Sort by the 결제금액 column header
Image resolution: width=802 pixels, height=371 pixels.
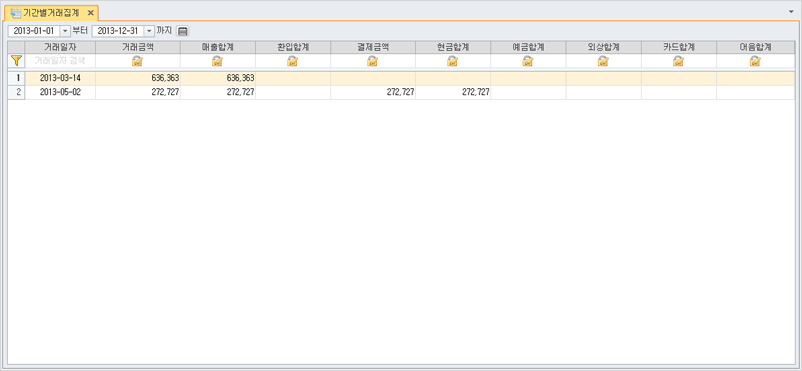(x=373, y=48)
